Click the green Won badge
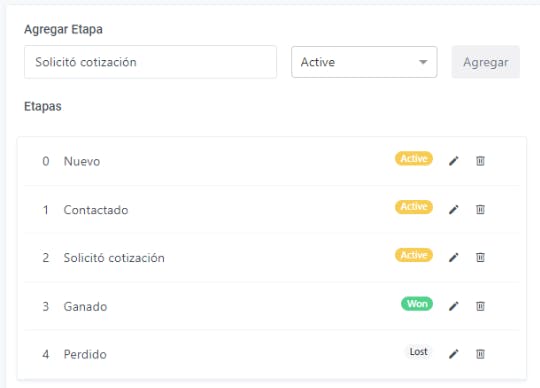540x388 pixels. pos(417,304)
